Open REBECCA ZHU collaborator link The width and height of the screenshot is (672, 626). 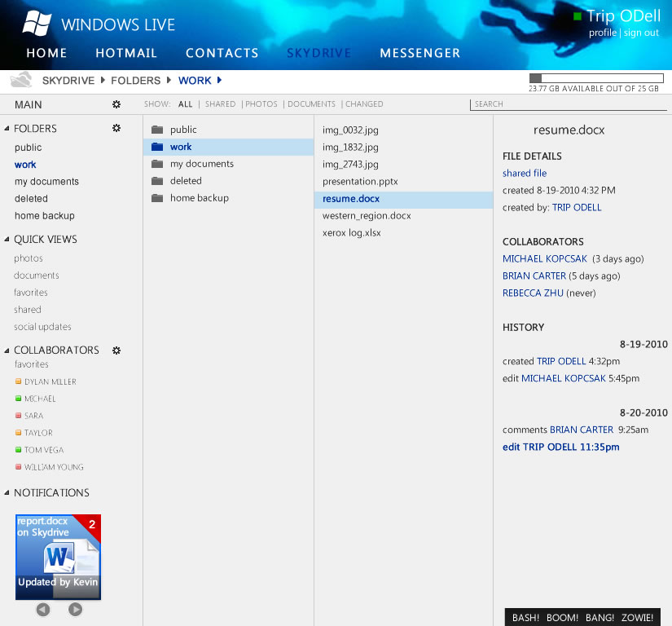tap(533, 293)
